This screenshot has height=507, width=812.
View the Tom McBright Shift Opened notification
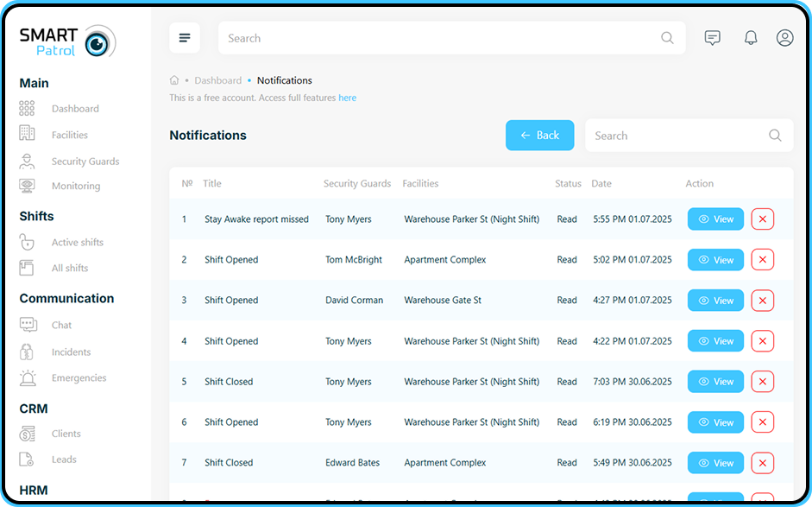pos(715,260)
